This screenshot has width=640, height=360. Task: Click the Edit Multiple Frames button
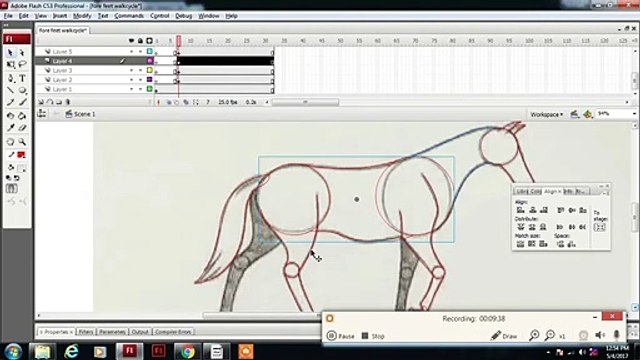[186, 102]
